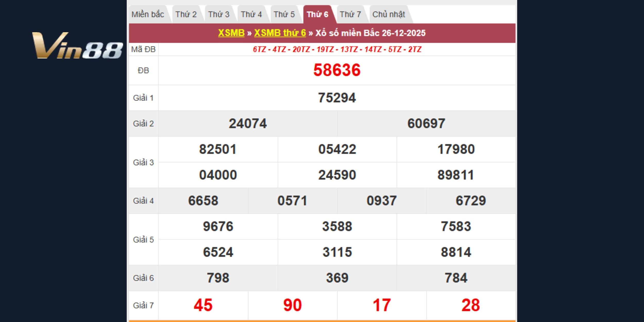The height and width of the screenshot is (322, 644).
Task: Open the XSMB thứ 6 link
Action: point(280,33)
